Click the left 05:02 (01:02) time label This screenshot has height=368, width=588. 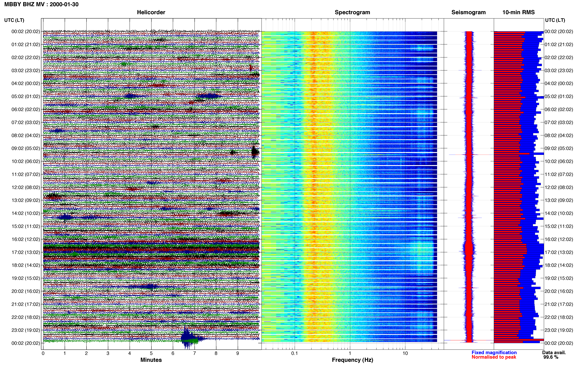pyautogui.click(x=26, y=96)
